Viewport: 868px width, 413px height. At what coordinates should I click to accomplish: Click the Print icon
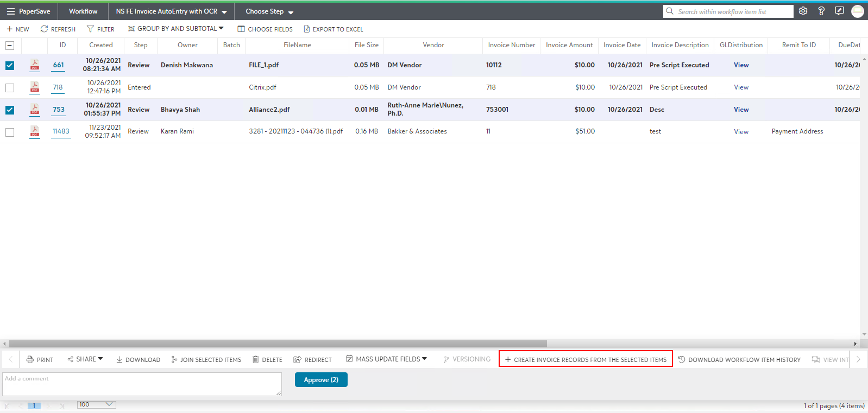(30, 360)
